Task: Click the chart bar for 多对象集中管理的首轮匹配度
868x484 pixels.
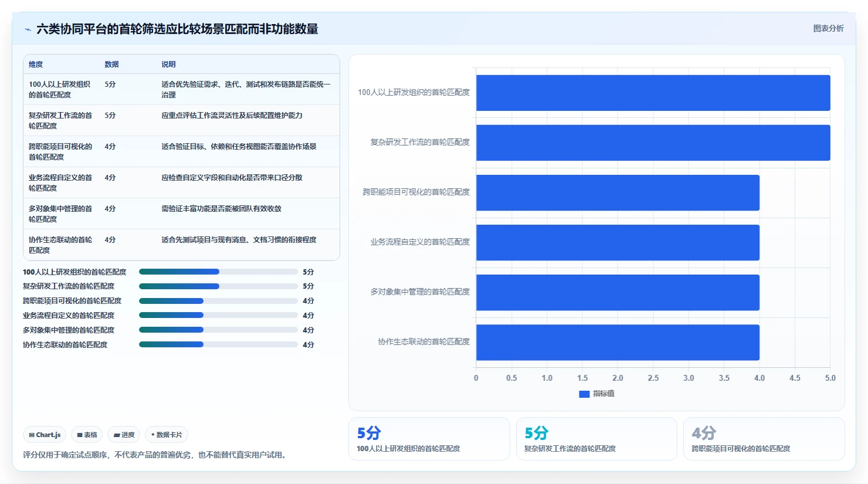Action: coord(618,292)
